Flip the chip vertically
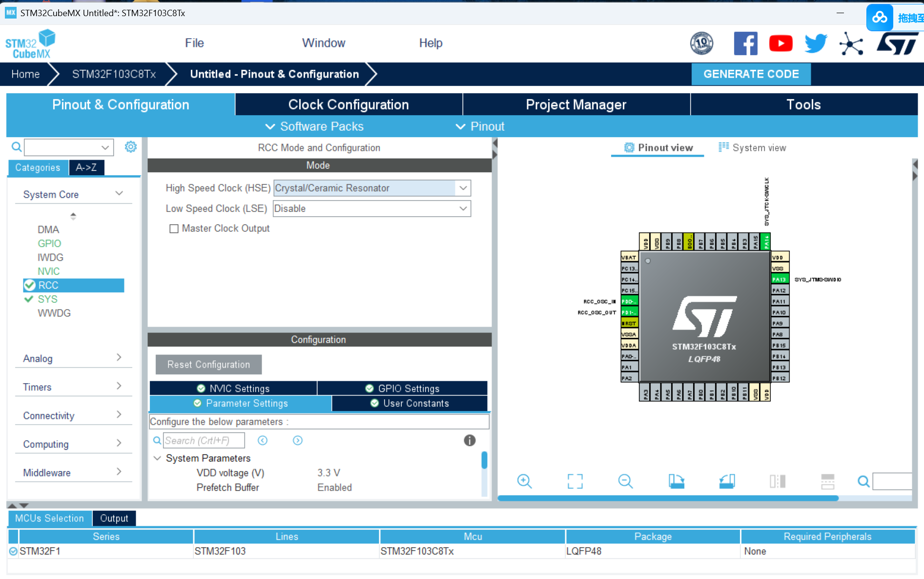924x579 pixels. [x=828, y=481]
